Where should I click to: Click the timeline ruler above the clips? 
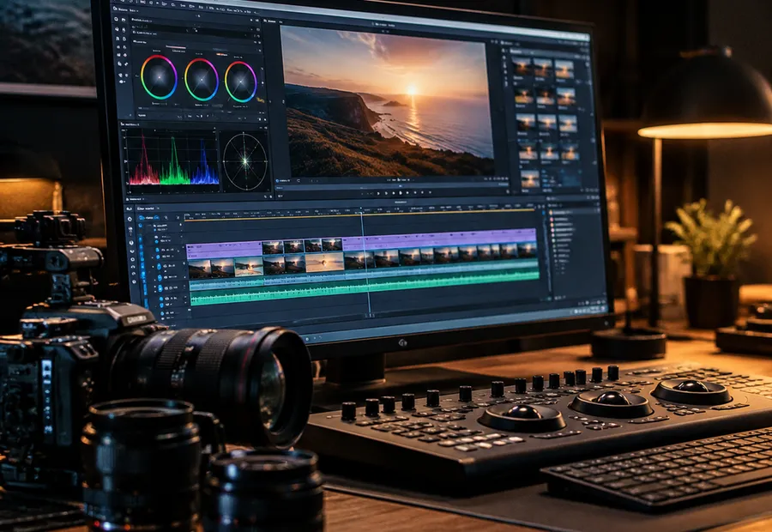pyautogui.click(x=359, y=214)
